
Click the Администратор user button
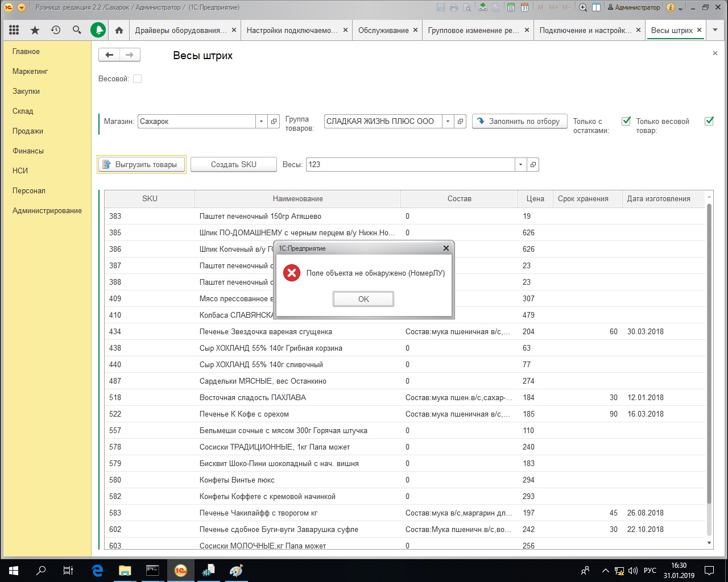point(633,7)
